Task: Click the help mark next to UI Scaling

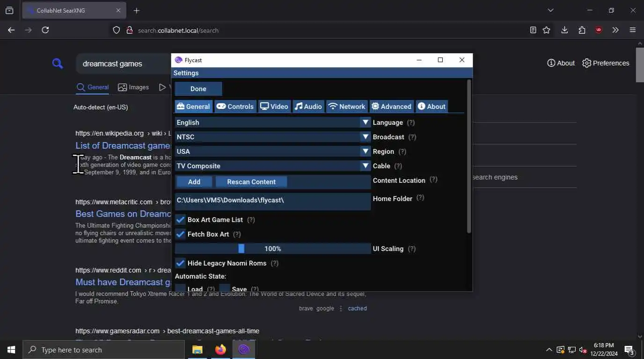Action: coord(412,249)
